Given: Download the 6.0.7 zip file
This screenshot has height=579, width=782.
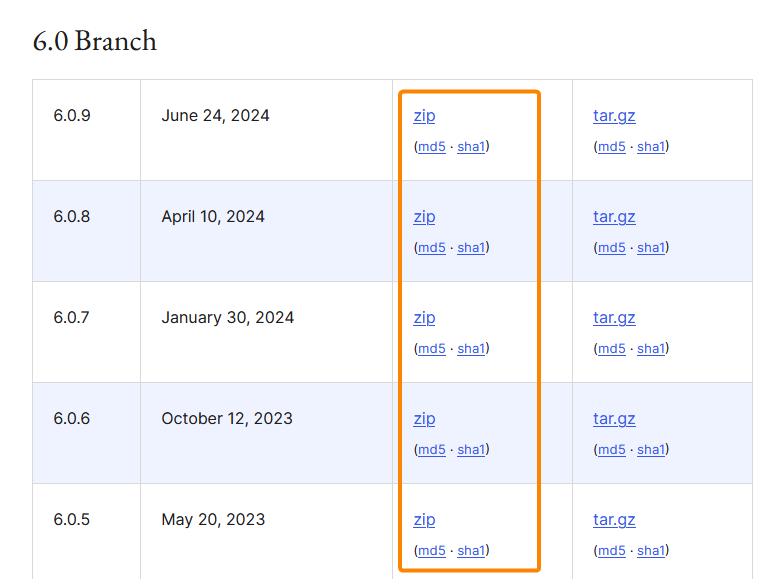Looking at the screenshot, I should 424,318.
